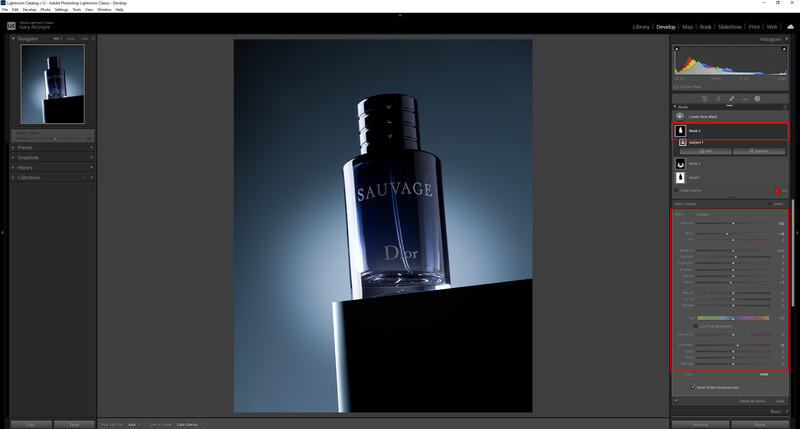Collapse the Navigator panel
Screen dimensions: 800x429
click(x=13, y=39)
